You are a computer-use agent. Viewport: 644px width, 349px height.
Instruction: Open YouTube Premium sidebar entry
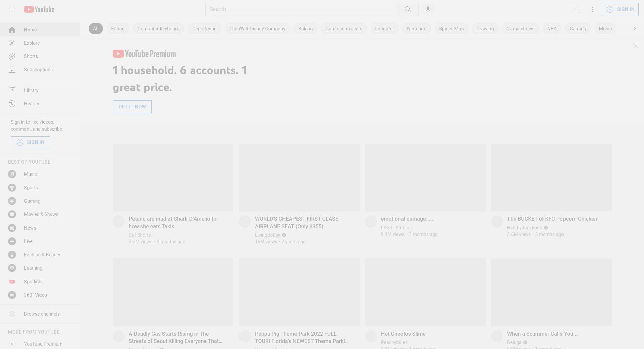(40, 344)
